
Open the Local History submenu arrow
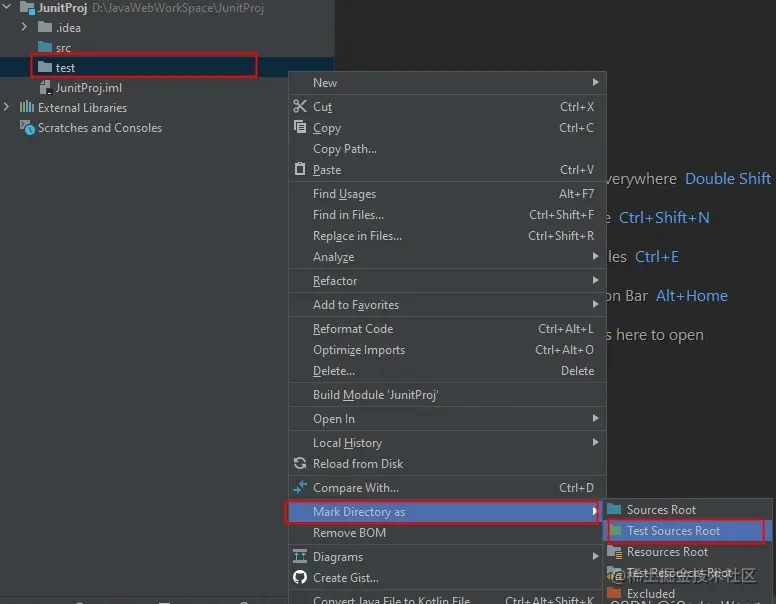click(595, 442)
